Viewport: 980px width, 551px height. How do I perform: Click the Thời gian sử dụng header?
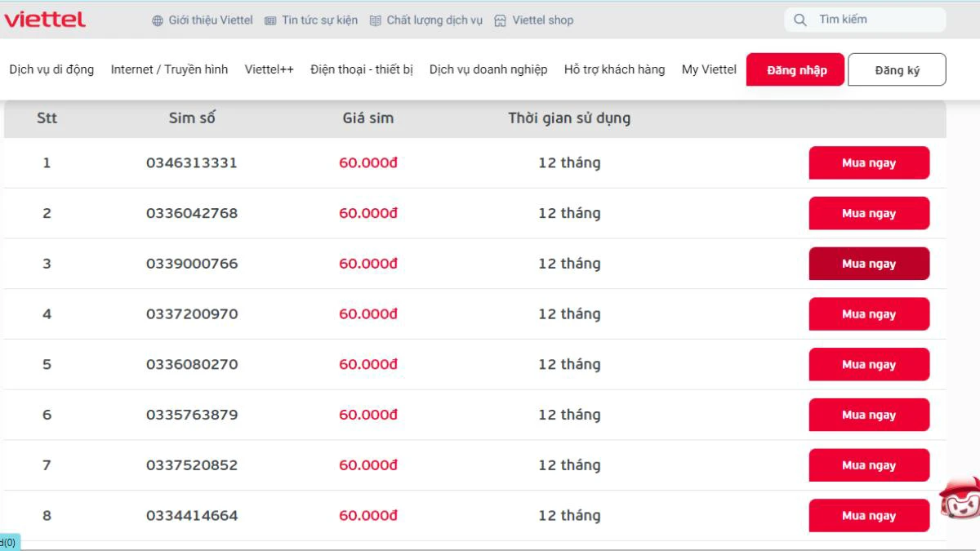point(569,118)
